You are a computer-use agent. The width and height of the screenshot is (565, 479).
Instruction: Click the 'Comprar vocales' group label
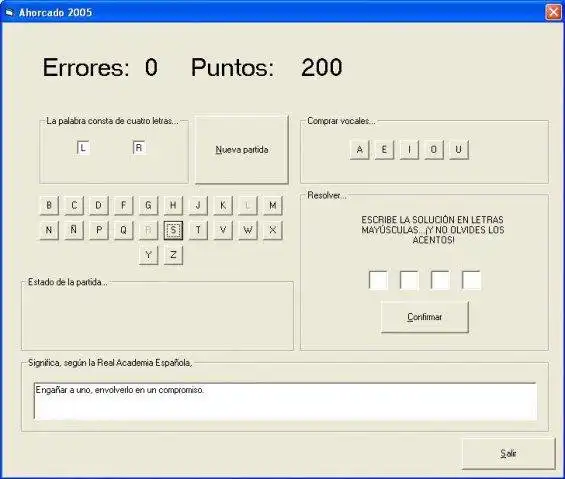[341, 121]
